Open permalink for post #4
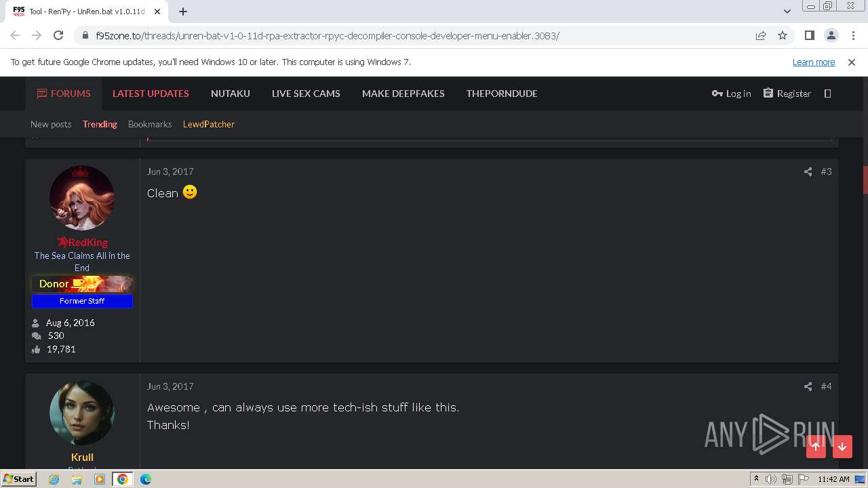Viewport: 868px width, 488px height. pos(826,386)
